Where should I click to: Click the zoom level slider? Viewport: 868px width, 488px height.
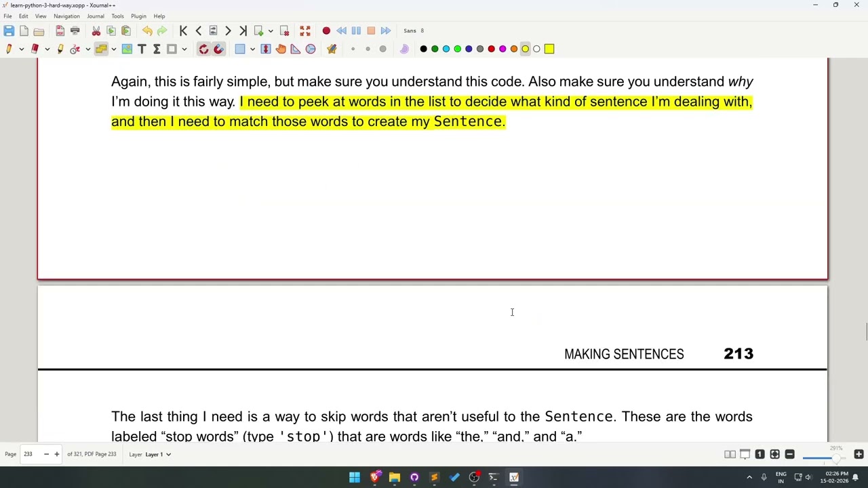(x=824, y=457)
